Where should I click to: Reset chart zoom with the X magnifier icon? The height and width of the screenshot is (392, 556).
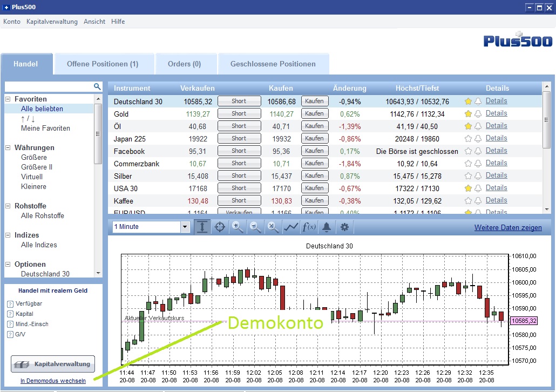click(x=273, y=227)
